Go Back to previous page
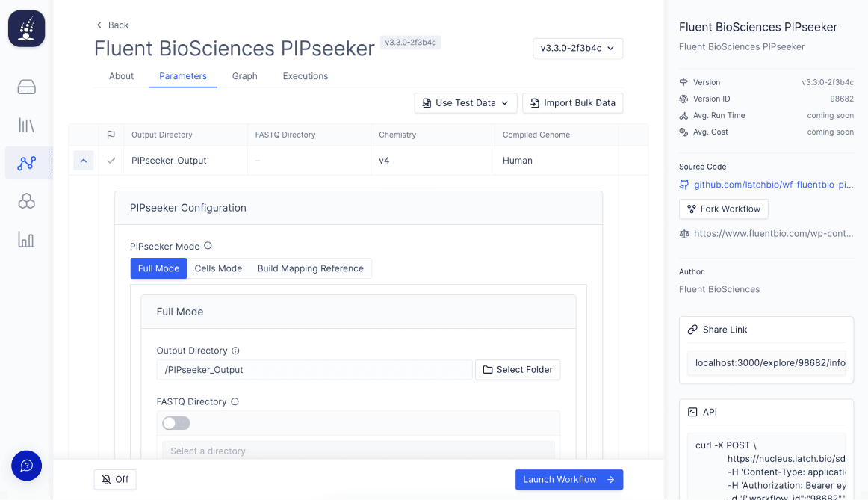 [x=112, y=25]
